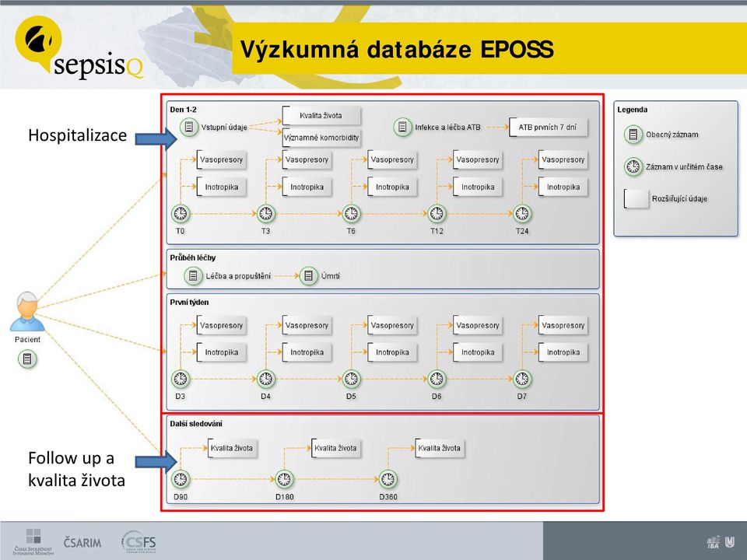Click the sepsisQ logo

(x=79, y=48)
